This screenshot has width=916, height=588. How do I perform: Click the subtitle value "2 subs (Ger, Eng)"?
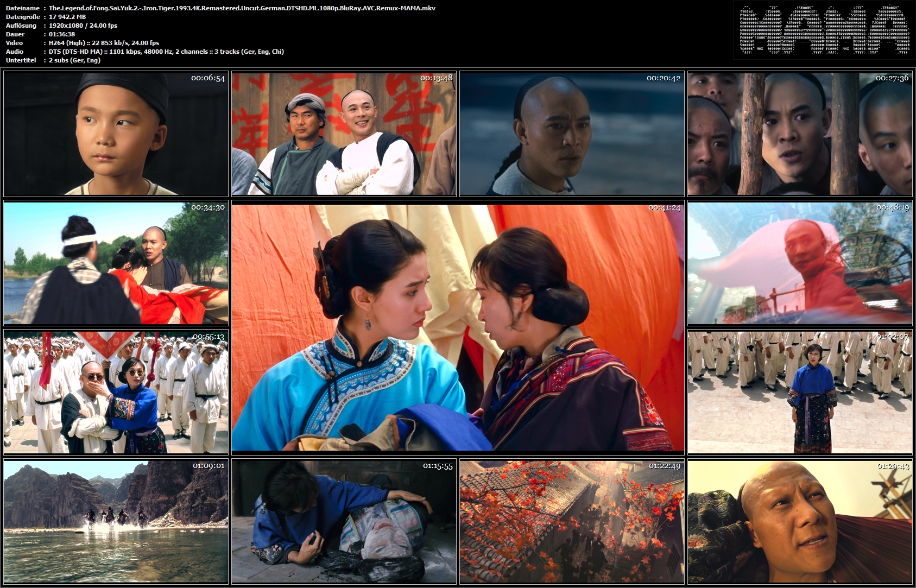click(x=75, y=60)
